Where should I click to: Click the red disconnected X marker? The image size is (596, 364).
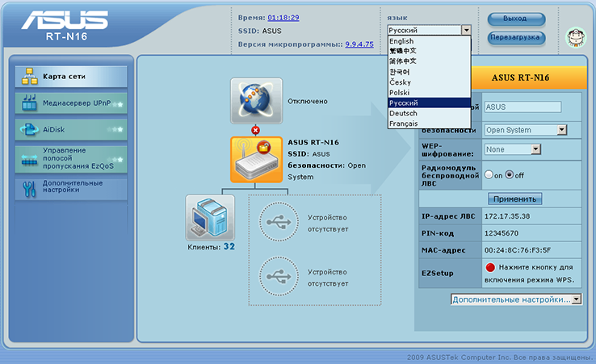255,130
